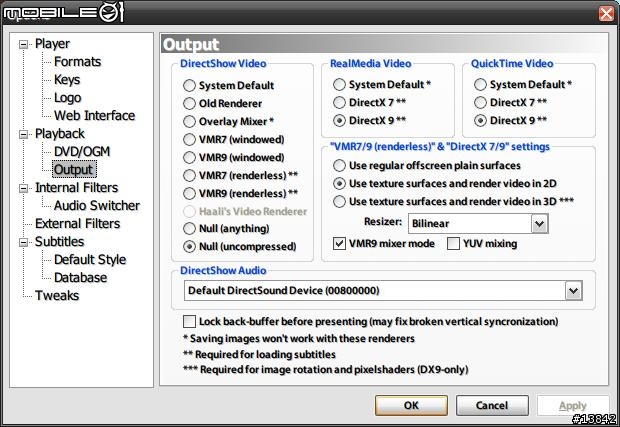Viewport: 620px width, 427px height.
Task: Open the External Filters settings page
Action: tap(78, 223)
